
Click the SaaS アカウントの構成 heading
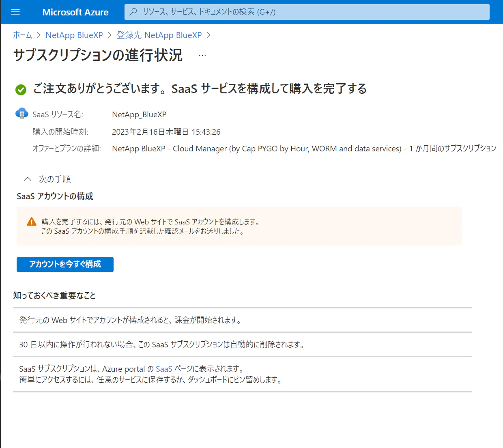(x=55, y=196)
